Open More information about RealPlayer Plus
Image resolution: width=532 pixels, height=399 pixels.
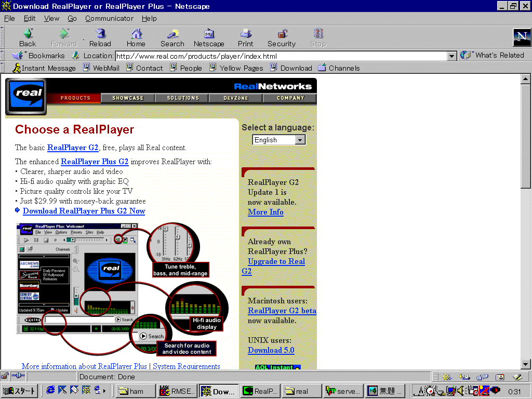tap(84, 366)
